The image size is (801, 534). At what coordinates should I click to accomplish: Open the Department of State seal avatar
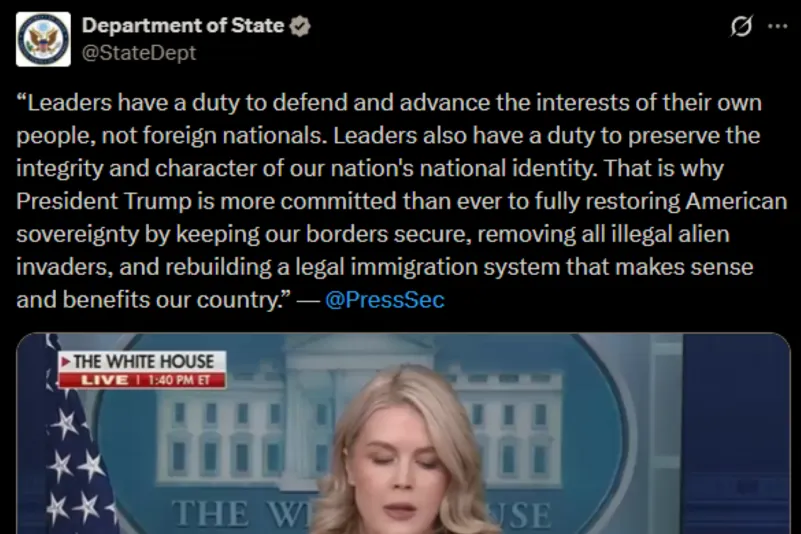point(43,39)
